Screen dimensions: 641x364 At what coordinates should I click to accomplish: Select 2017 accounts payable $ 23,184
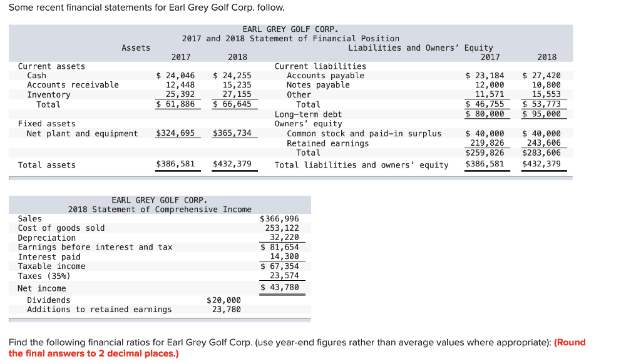485,76
